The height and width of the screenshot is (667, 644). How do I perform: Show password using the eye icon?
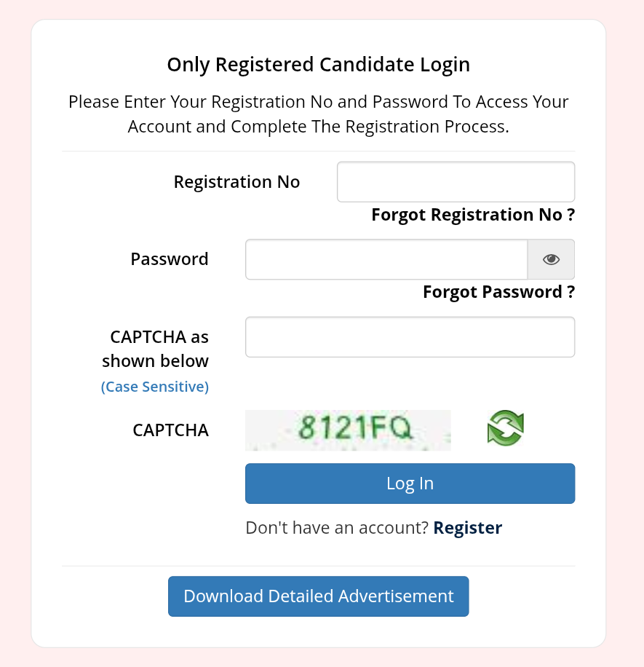point(551,259)
